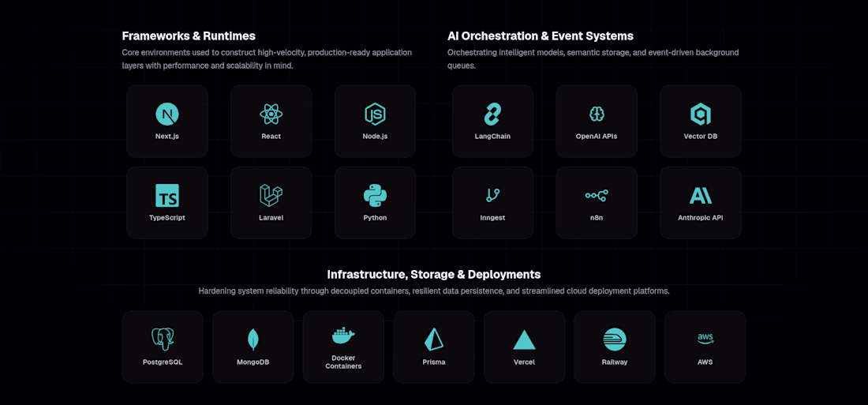This screenshot has height=405, width=868.
Task: Click the Inngest branch icon
Action: tap(492, 195)
